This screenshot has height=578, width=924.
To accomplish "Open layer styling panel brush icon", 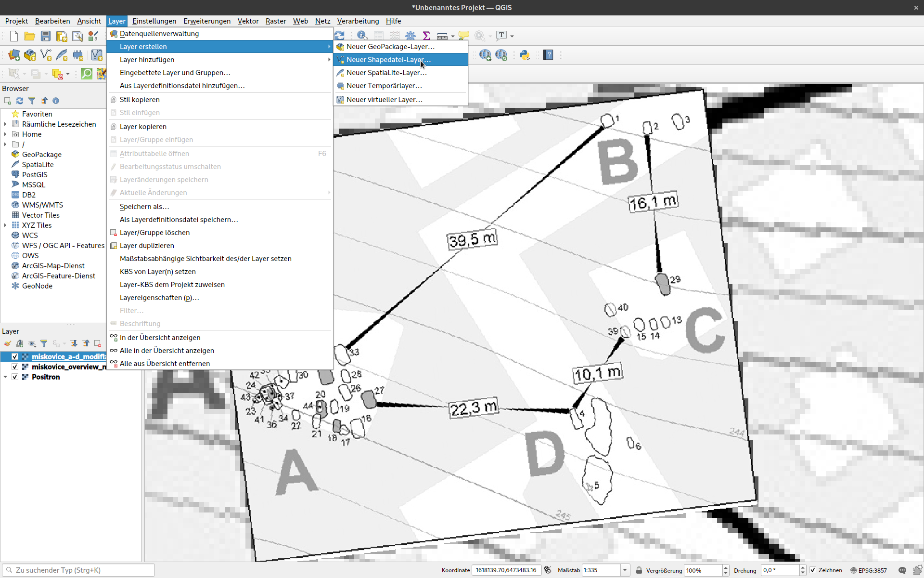I will [8, 343].
